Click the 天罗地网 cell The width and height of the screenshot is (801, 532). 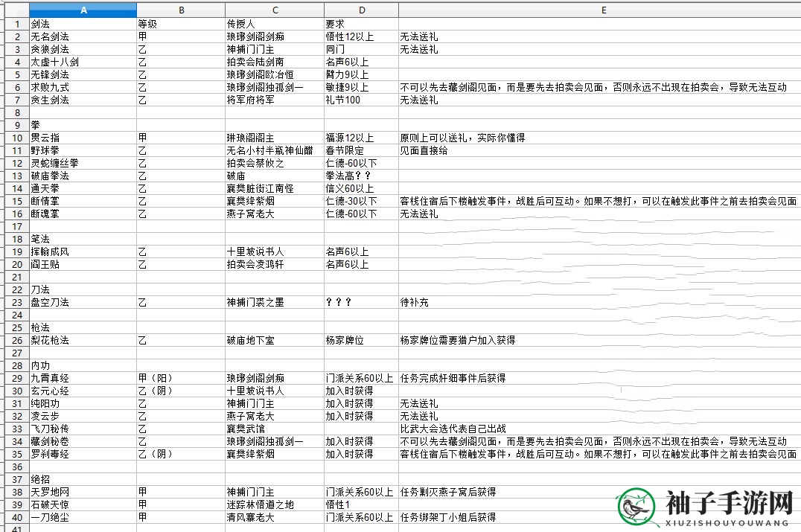point(83,492)
